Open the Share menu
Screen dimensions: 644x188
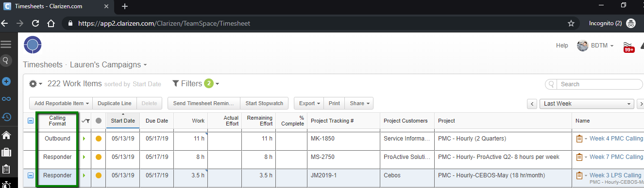(x=359, y=103)
